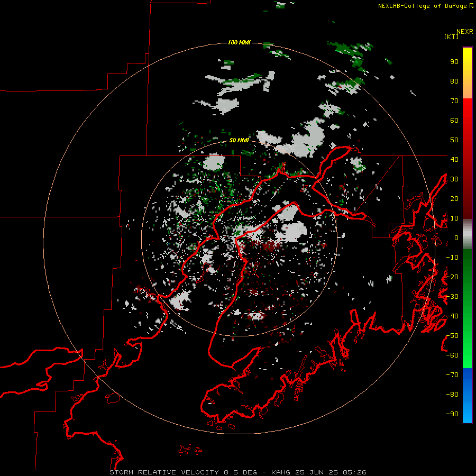The height and width of the screenshot is (476, 476).
Task: Click the 0 value on the velocity scale
Action: point(456,238)
